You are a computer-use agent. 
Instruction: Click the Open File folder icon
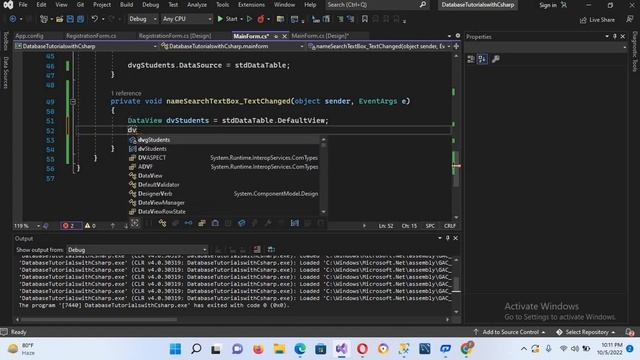[x=60, y=19]
